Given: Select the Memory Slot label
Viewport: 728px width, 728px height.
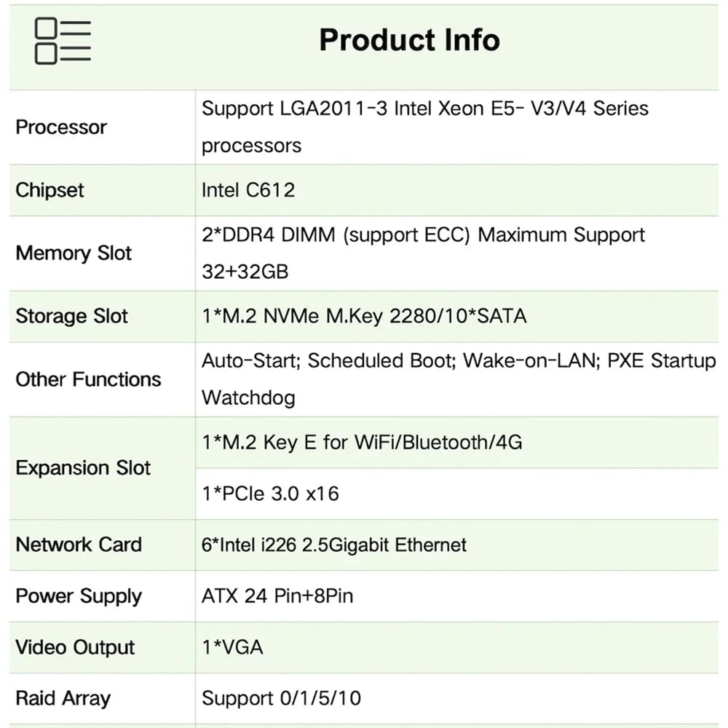Looking at the screenshot, I should [74, 253].
